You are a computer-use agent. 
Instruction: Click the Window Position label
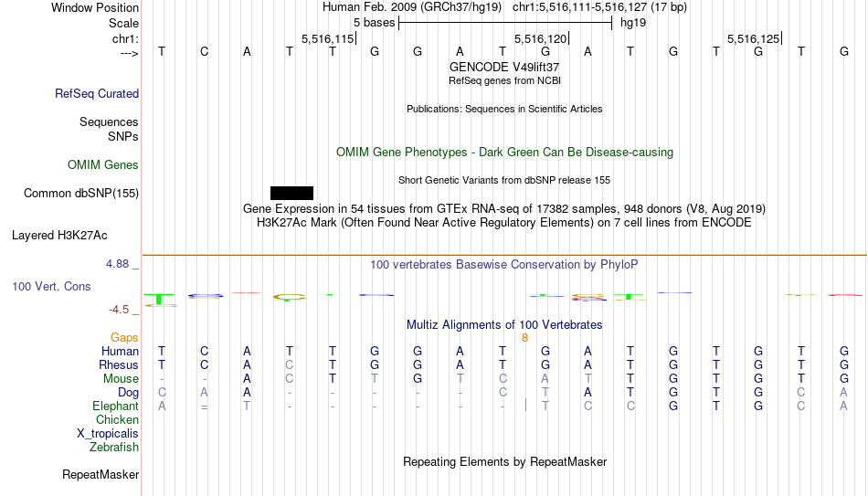pyautogui.click(x=95, y=7)
